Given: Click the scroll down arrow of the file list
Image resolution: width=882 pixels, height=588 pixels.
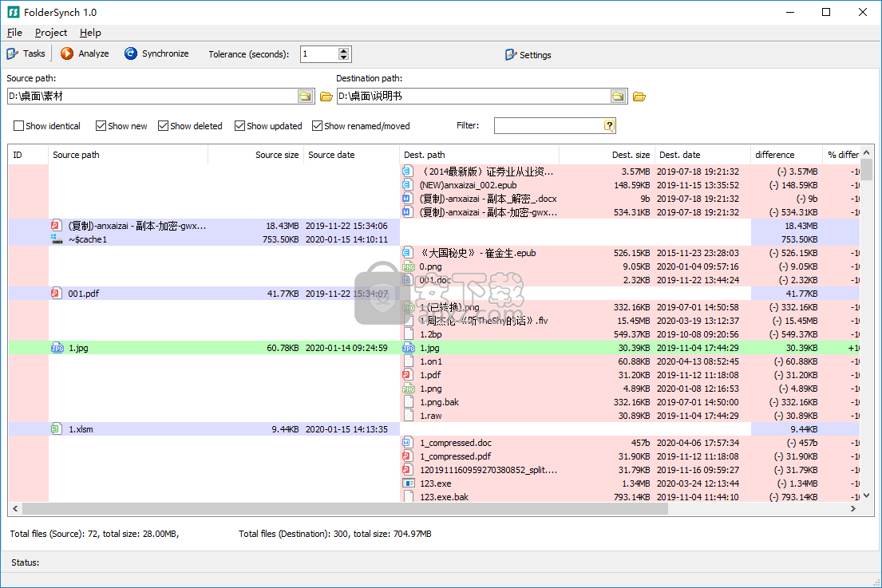Looking at the screenshot, I should [x=867, y=495].
